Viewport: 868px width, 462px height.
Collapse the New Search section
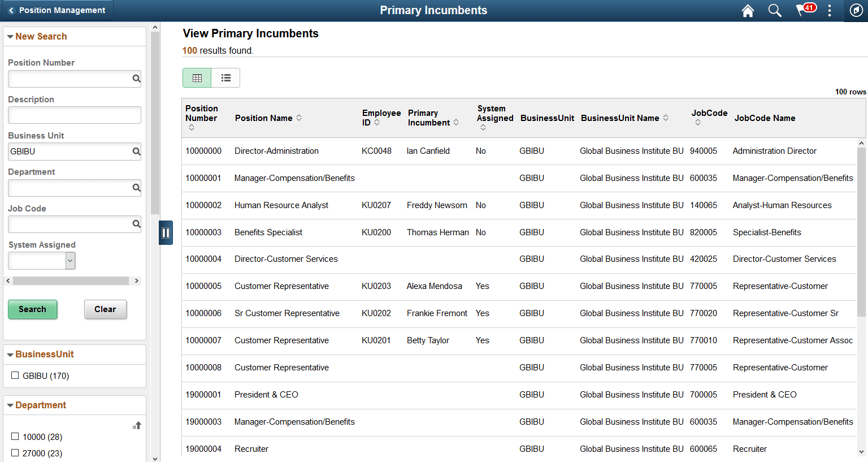click(10, 36)
